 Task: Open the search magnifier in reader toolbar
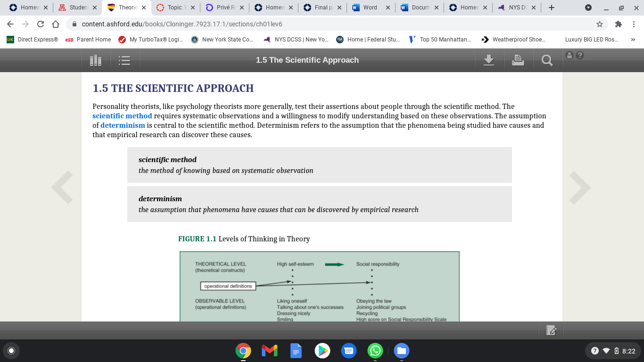547,60
